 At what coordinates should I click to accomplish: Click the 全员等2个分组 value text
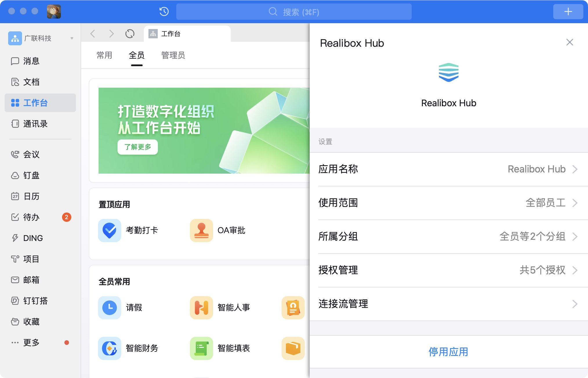tap(533, 237)
